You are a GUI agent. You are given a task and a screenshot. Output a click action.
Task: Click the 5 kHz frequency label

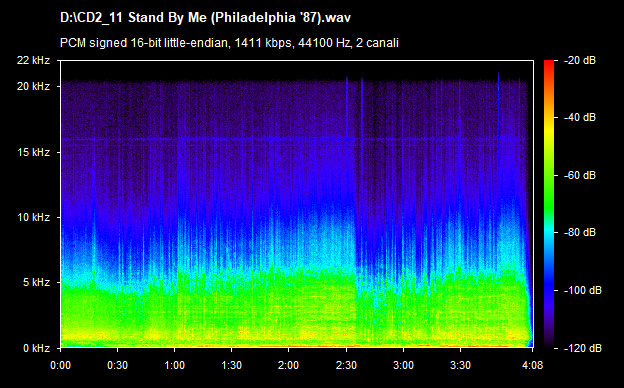tap(36, 283)
